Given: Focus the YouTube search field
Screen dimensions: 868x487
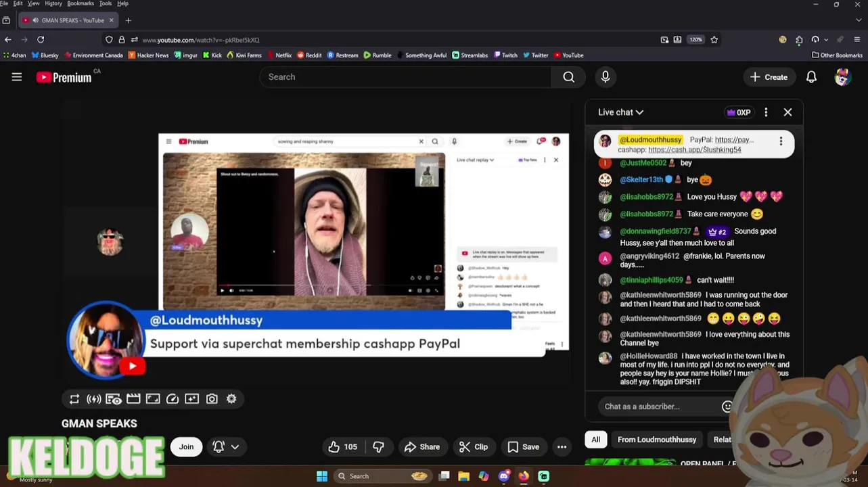Looking at the screenshot, I should pyautogui.click(x=405, y=77).
